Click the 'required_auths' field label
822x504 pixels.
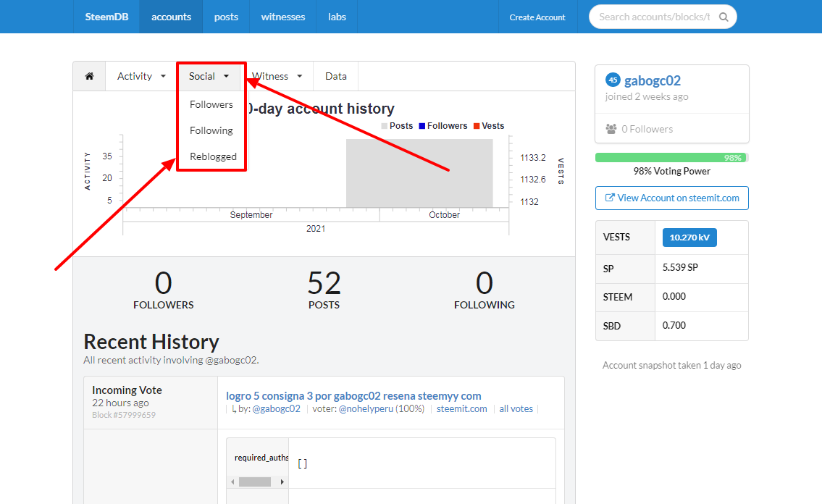coord(261,458)
